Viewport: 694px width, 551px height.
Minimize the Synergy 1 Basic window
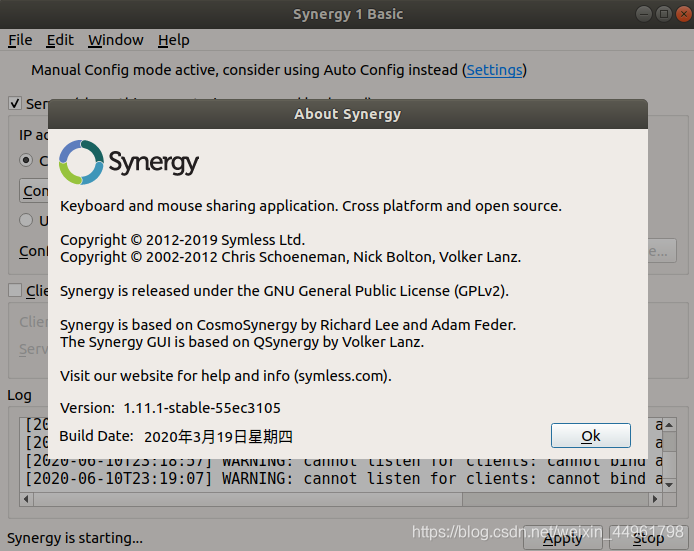coord(644,14)
